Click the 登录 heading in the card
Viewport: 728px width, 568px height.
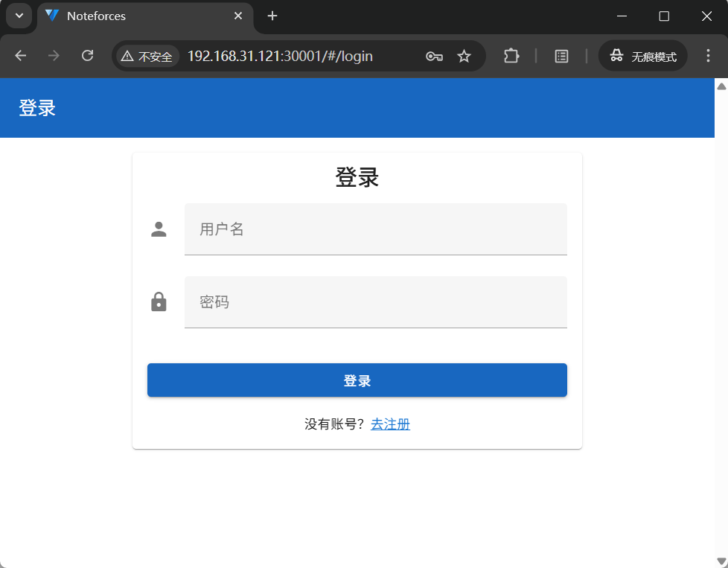coord(357,177)
